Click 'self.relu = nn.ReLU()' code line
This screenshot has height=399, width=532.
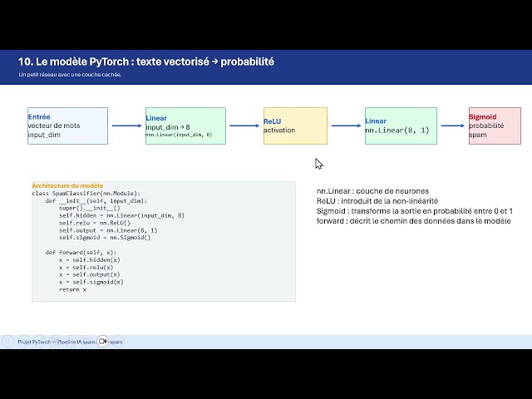pyautogui.click(x=95, y=223)
